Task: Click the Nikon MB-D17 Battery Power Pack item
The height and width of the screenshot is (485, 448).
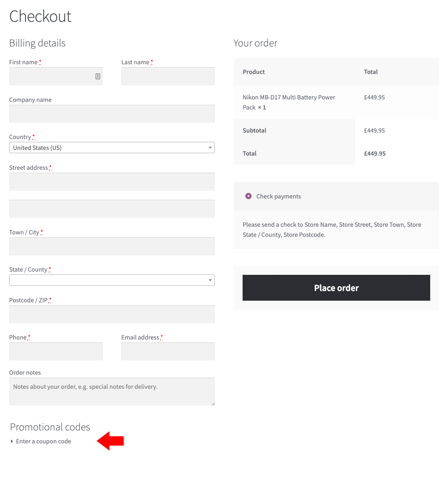Action: coord(289,102)
